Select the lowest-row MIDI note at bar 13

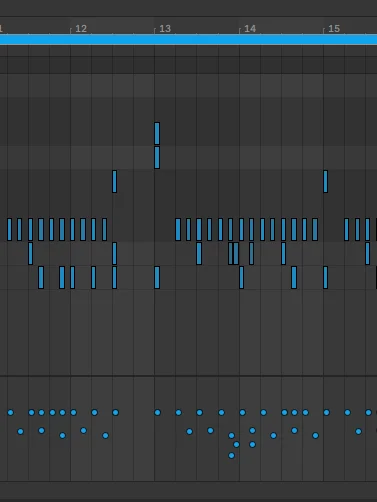[157, 277]
